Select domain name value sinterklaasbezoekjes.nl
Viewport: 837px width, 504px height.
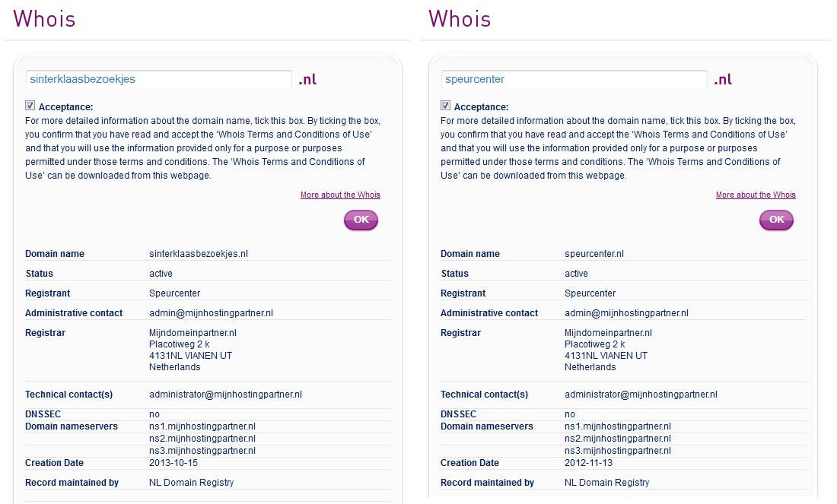[x=199, y=254]
